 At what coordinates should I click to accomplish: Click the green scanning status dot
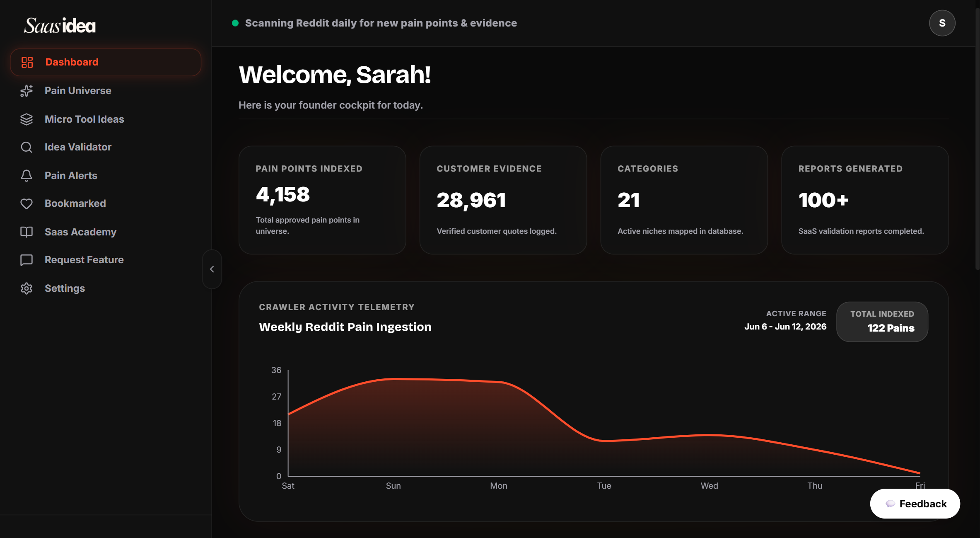coord(235,23)
